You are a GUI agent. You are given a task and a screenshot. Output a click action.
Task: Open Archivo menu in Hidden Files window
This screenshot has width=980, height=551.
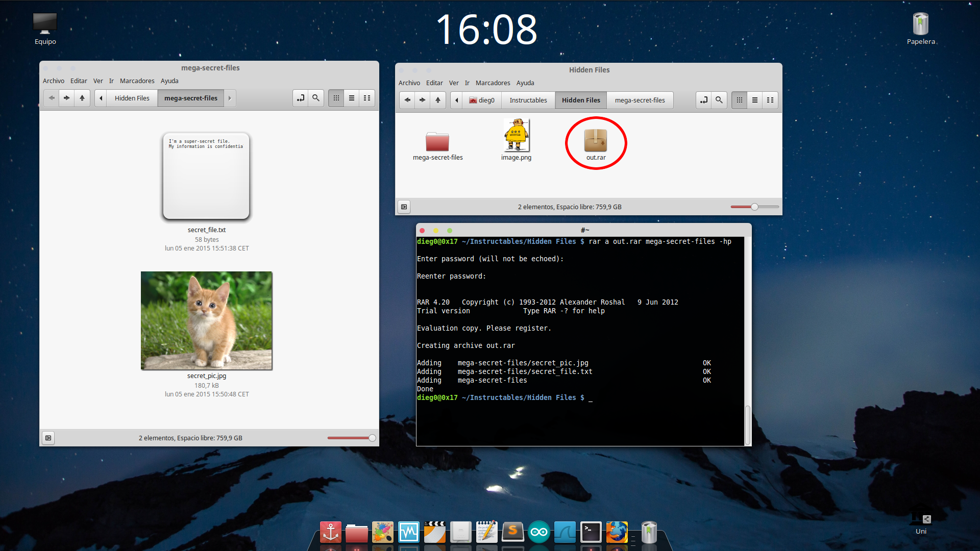pos(409,83)
